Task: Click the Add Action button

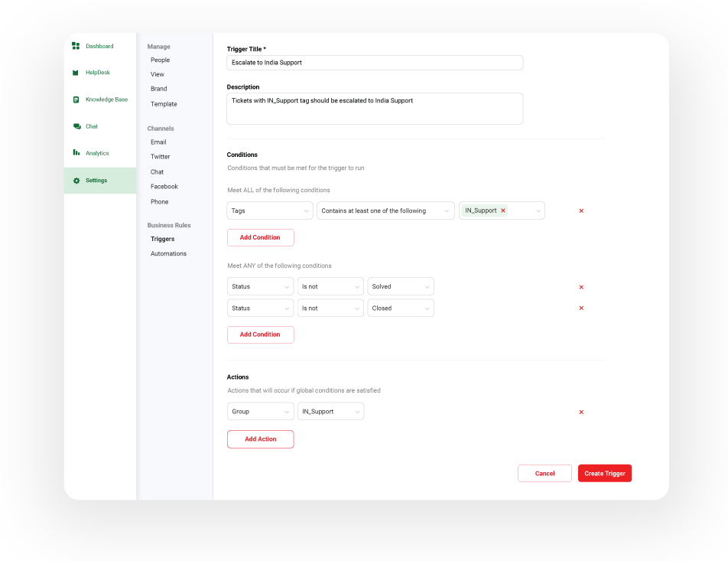Action: (x=260, y=439)
